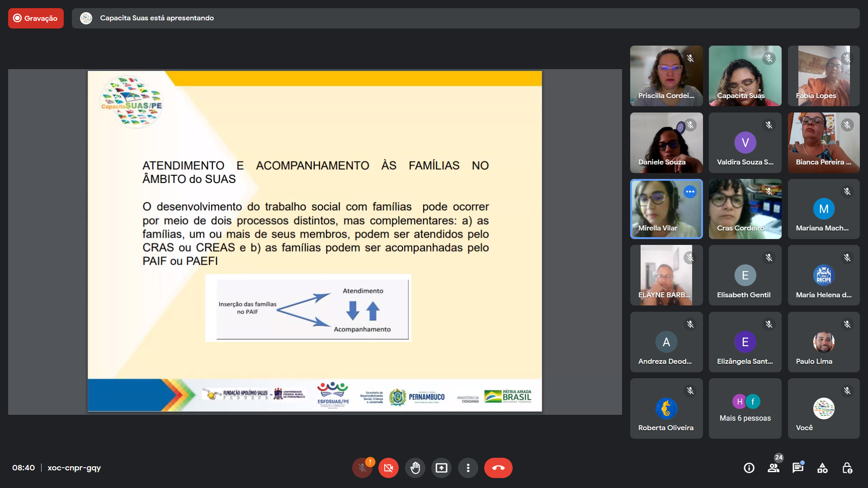Click the red Gravação recording indicator
868x488 pixels.
[x=36, y=18]
